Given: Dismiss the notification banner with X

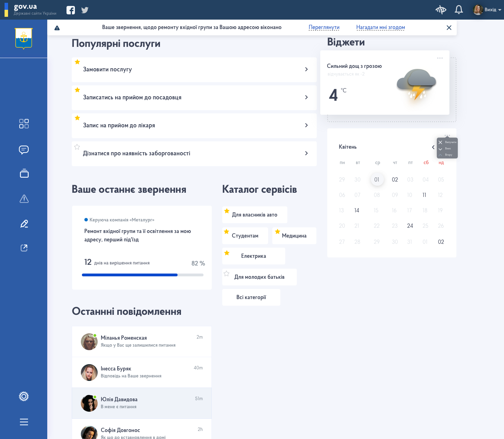Looking at the screenshot, I should [x=449, y=28].
